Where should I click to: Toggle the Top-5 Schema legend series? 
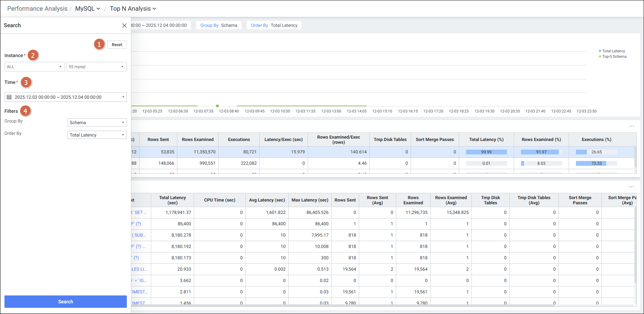click(x=614, y=56)
